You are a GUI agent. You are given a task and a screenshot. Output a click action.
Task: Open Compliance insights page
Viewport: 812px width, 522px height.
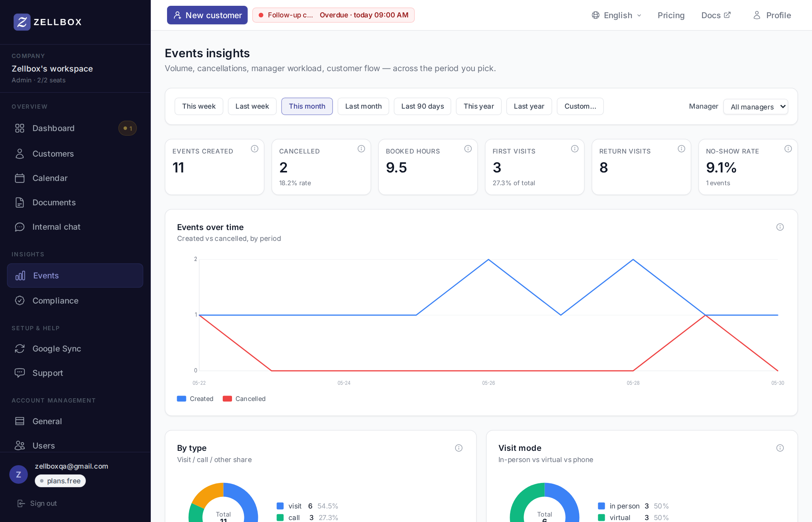[75, 301]
